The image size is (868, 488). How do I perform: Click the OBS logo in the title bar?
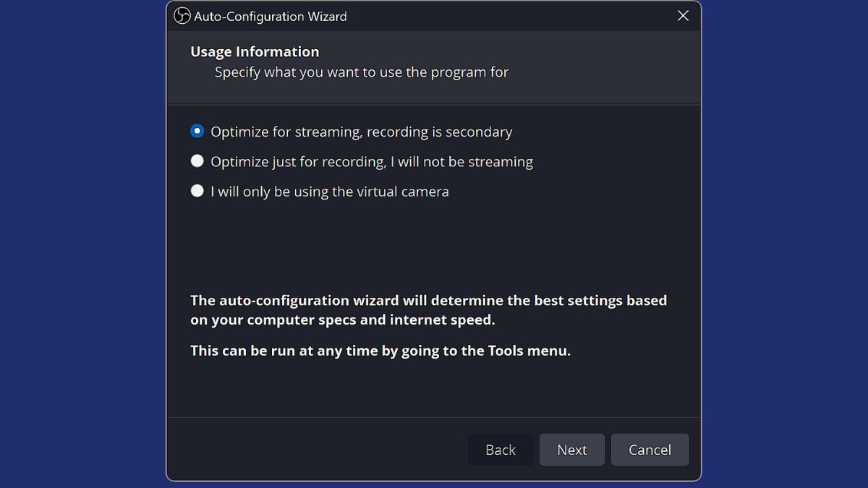pos(182,16)
